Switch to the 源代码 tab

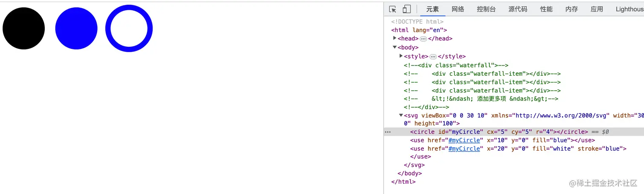(x=518, y=9)
